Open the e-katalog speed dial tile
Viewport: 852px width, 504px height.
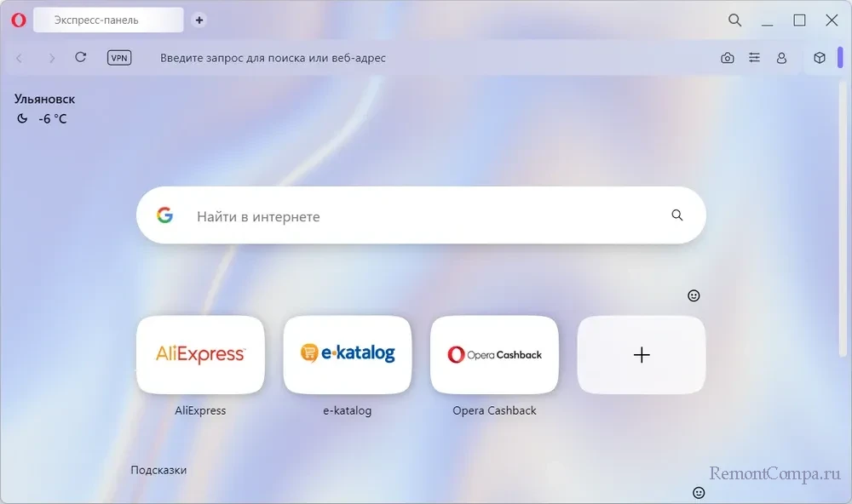[348, 355]
